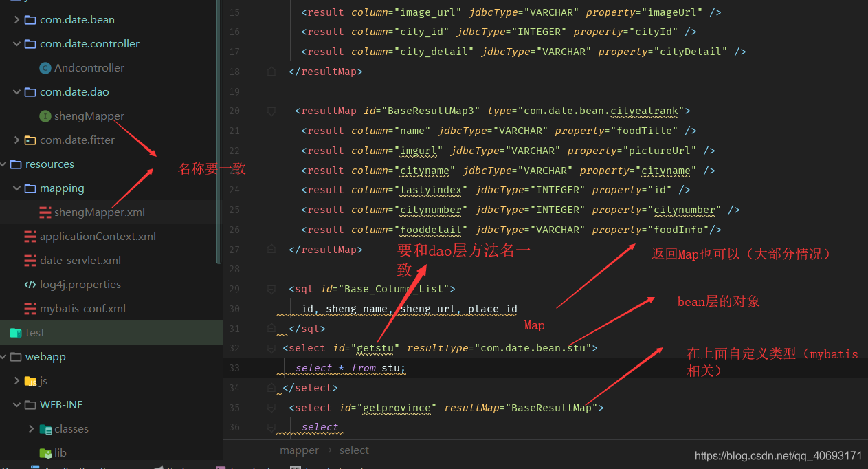868x469 pixels.
Task: Click the project tree vertical scrollbar
Action: 219,131
